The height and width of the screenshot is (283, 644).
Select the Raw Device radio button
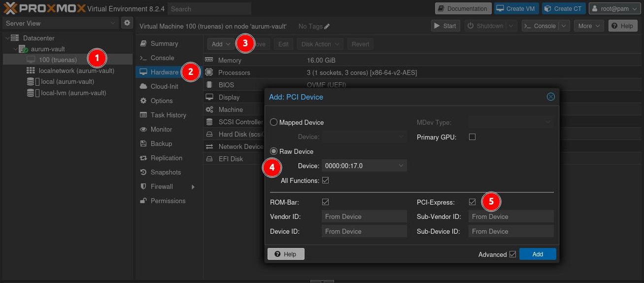273,151
